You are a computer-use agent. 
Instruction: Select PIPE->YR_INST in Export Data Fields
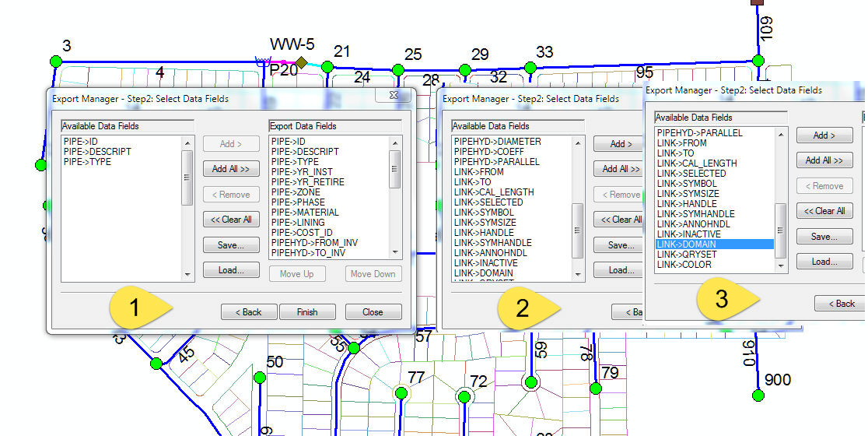302,172
